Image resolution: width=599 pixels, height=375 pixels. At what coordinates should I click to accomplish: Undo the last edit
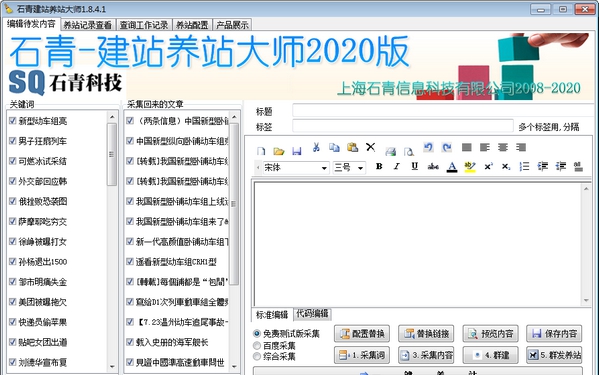tap(428, 147)
